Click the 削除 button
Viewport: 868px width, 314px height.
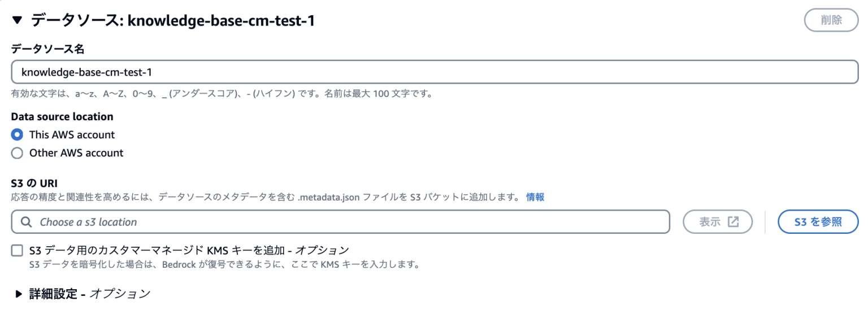pos(831,20)
